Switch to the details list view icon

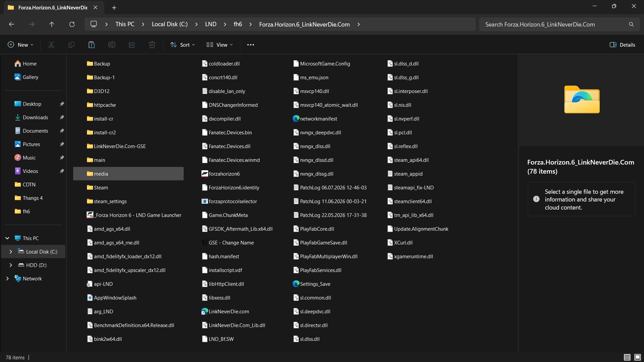point(627,357)
